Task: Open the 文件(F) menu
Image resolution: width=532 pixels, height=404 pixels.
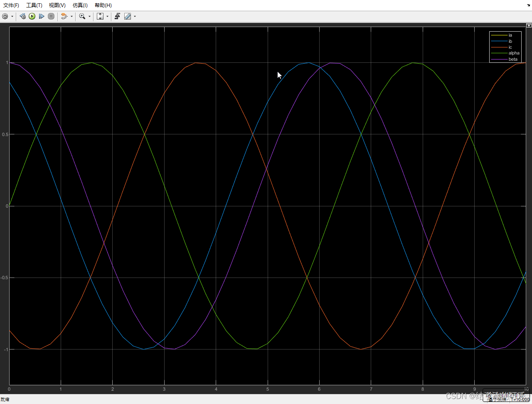Action: point(11,5)
